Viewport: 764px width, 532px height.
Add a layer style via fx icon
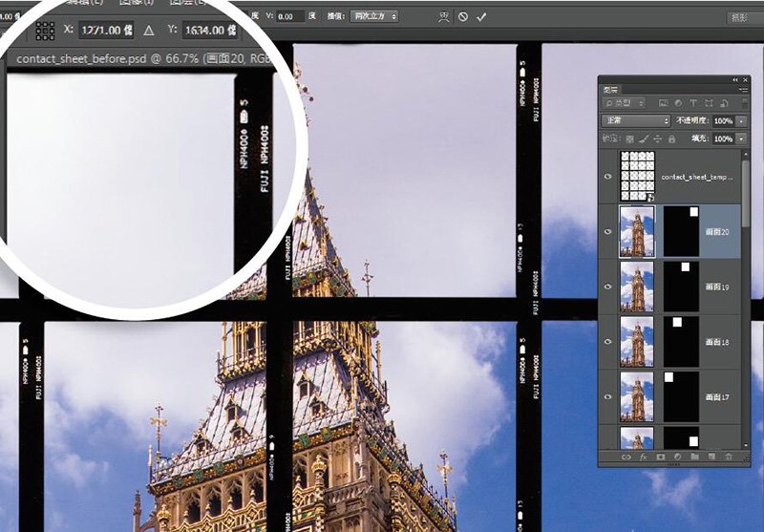click(643, 458)
